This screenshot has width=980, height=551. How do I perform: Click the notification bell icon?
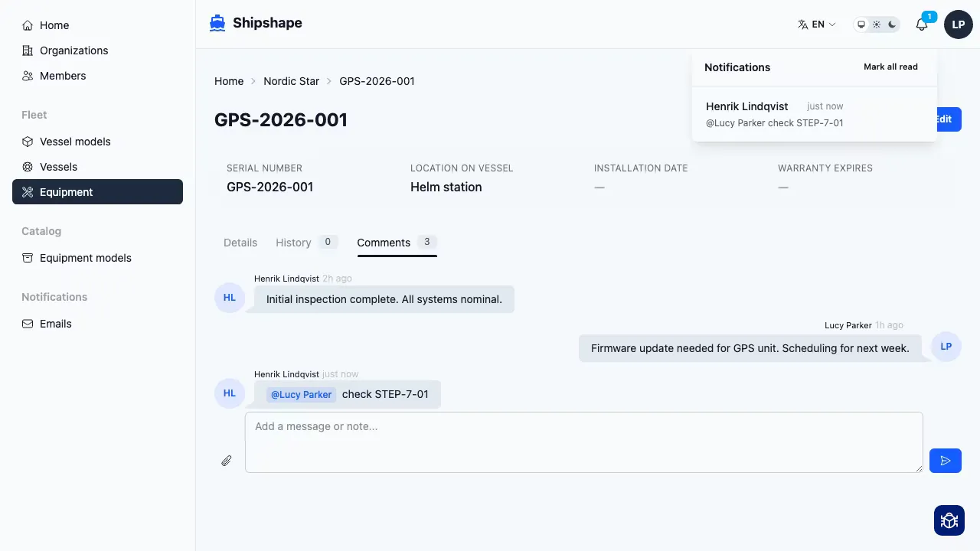(x=922, y=24)
